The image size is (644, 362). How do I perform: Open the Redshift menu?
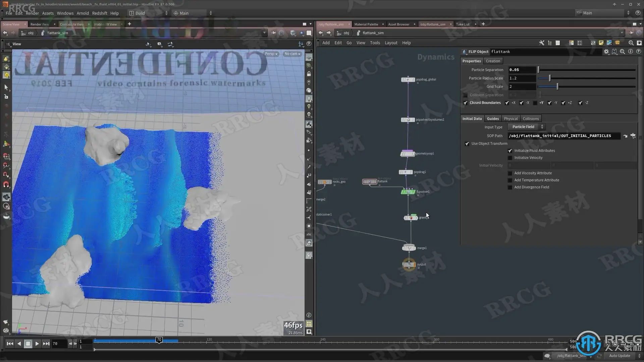click(100, 13)
